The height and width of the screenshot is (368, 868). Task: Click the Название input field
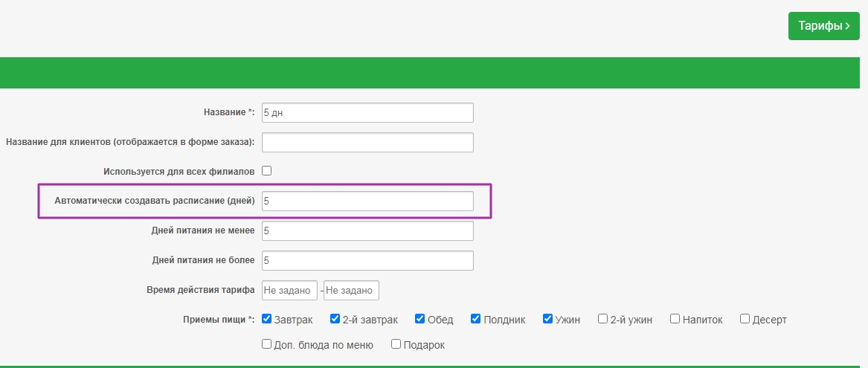(x=367, y=112)
